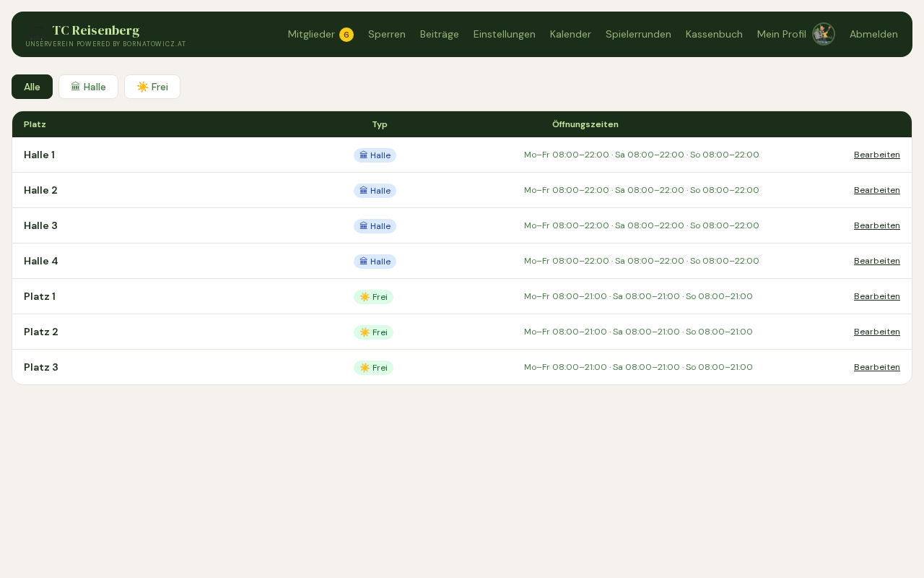
Task: Edit Halle 3 via Bearbeiten
Action: (x=877, y=225)
